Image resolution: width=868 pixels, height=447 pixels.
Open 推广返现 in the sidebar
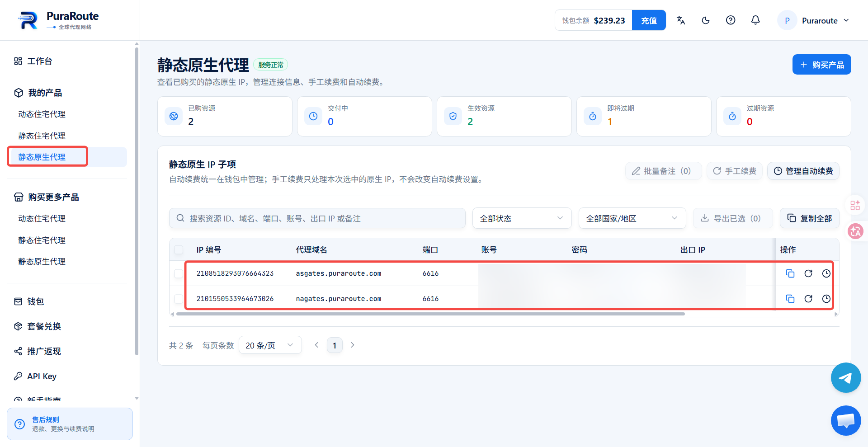tap(38, 351)
